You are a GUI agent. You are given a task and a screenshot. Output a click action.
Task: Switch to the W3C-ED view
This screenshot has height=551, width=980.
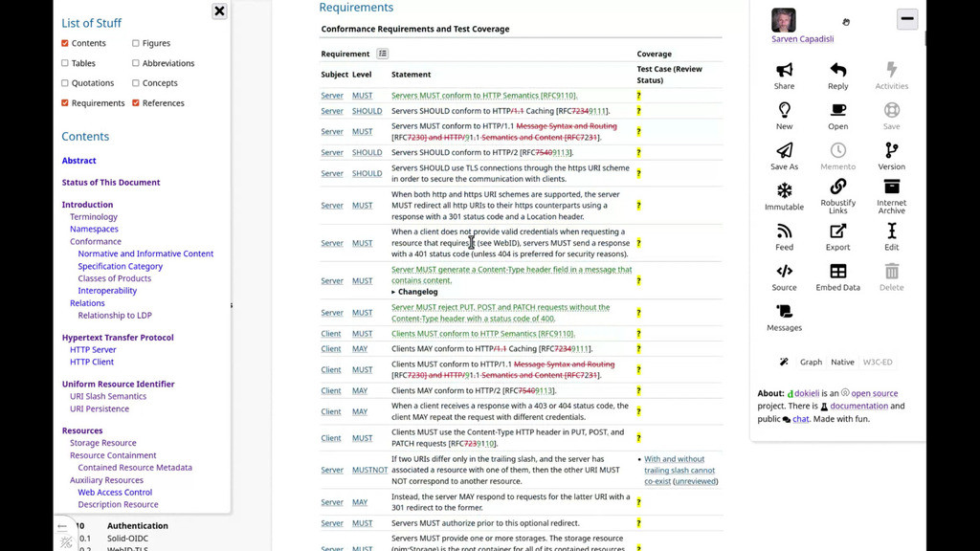click(878, 362)
